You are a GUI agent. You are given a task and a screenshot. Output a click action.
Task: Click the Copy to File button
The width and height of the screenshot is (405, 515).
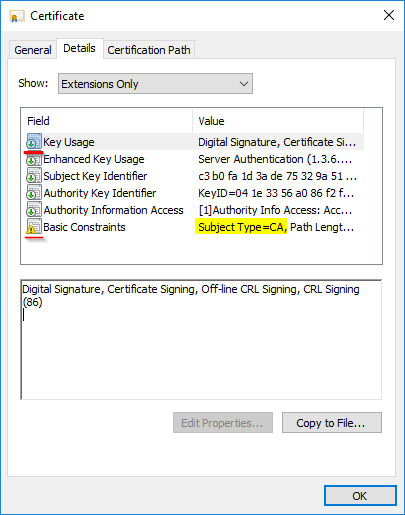[x=332, y=423]
